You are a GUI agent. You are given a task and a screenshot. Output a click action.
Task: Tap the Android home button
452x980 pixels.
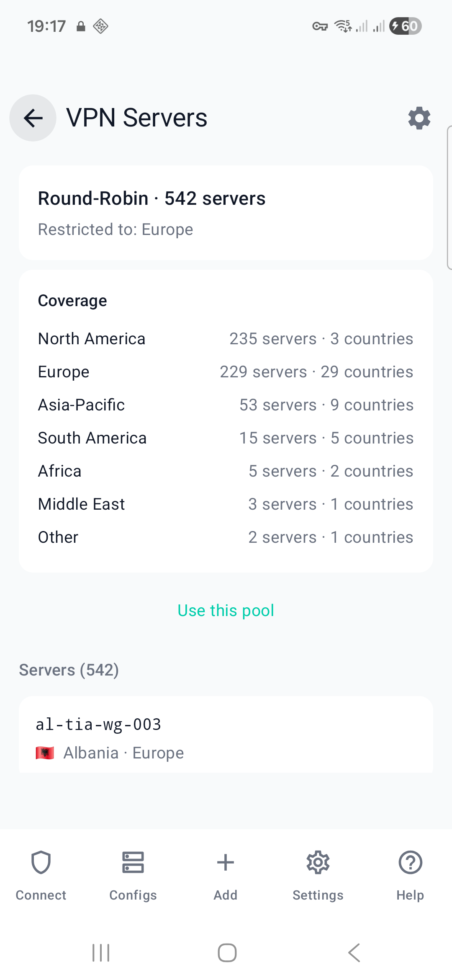pyautogui.click(x=227, y=953)
